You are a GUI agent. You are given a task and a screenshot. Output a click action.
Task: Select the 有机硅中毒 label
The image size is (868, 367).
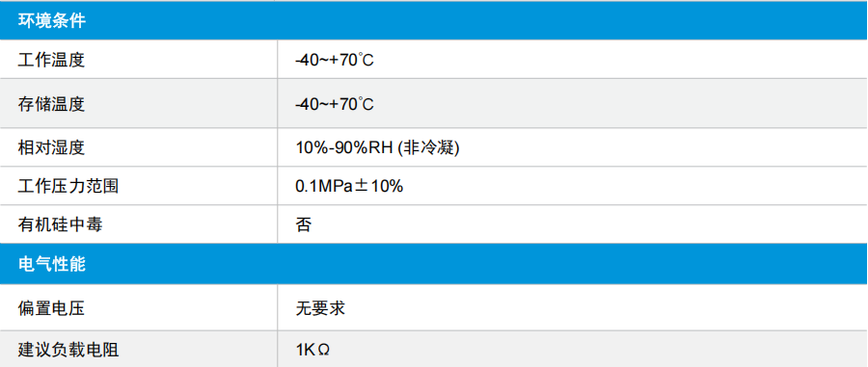61,224
